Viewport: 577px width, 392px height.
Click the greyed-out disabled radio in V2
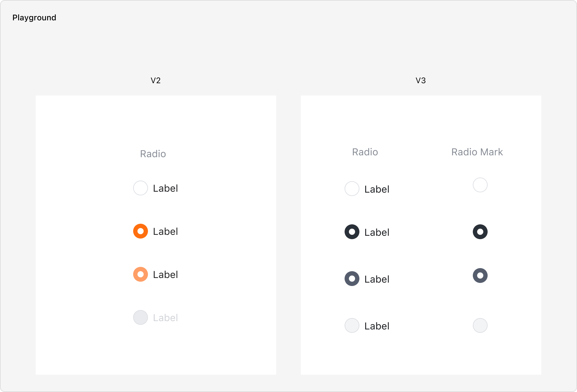click(141, 317)
